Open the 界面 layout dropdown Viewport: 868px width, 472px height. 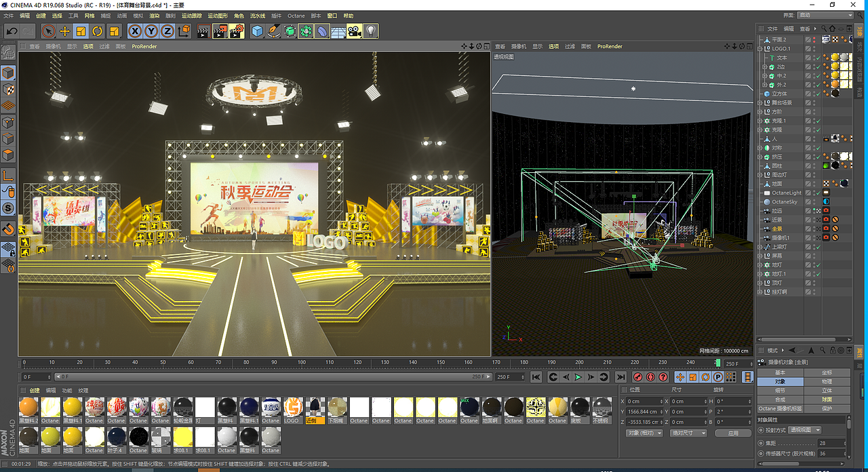[x=826, y=15]
